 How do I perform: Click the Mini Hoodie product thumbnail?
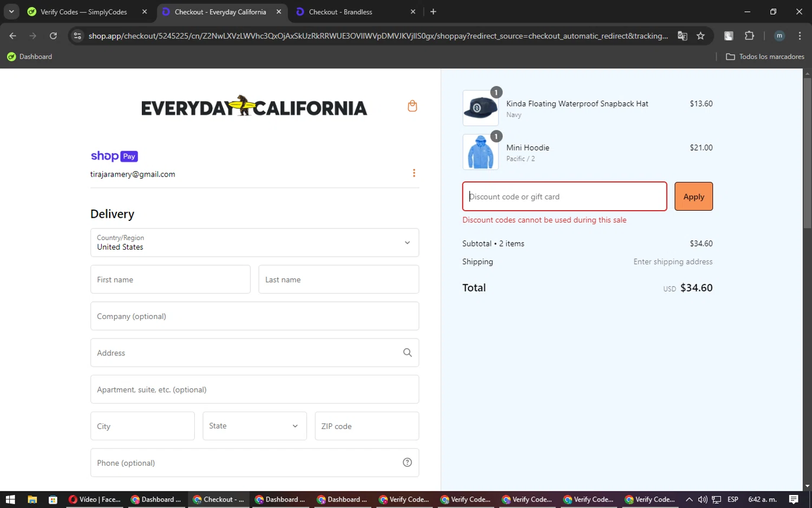pos(480,152)
